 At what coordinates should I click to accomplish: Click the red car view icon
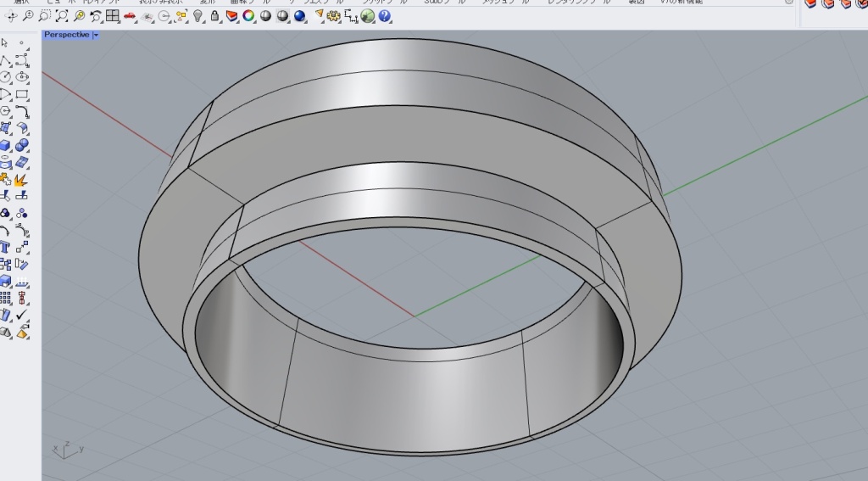pos(130,16)
